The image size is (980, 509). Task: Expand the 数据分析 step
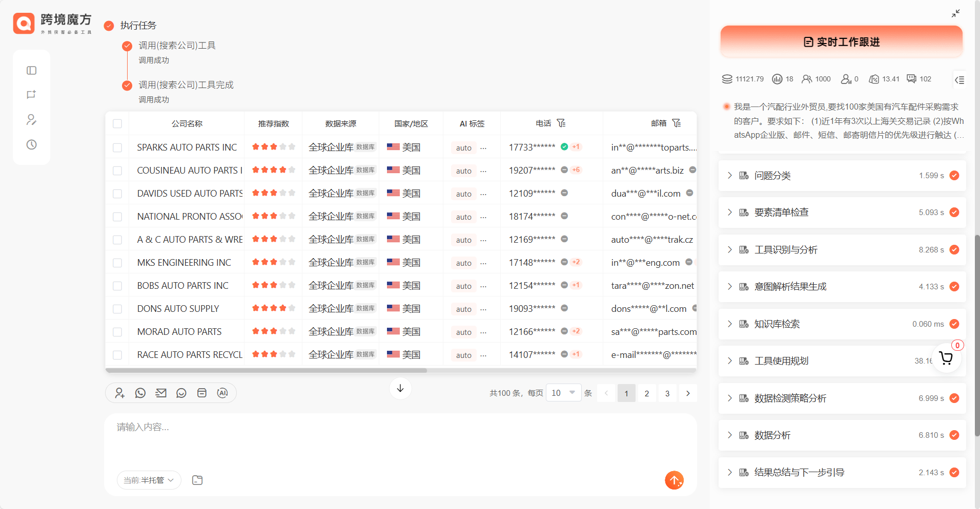[x=730, y=435]
